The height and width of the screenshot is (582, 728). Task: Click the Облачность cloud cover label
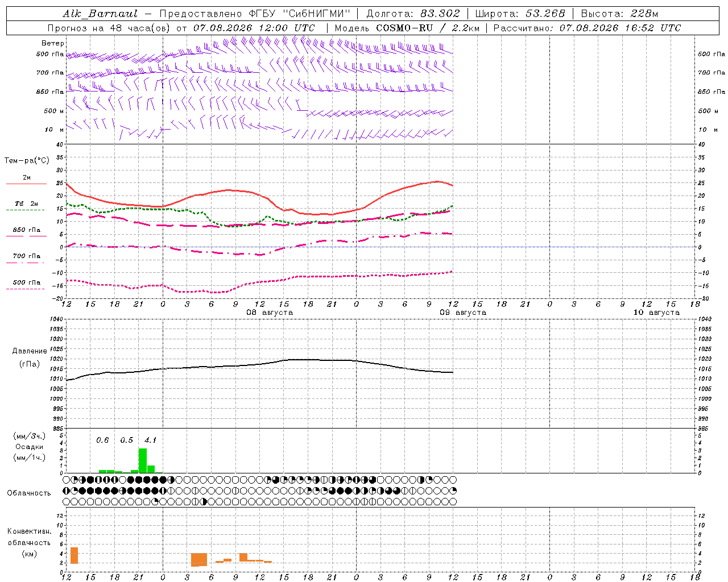coord(29,493)
